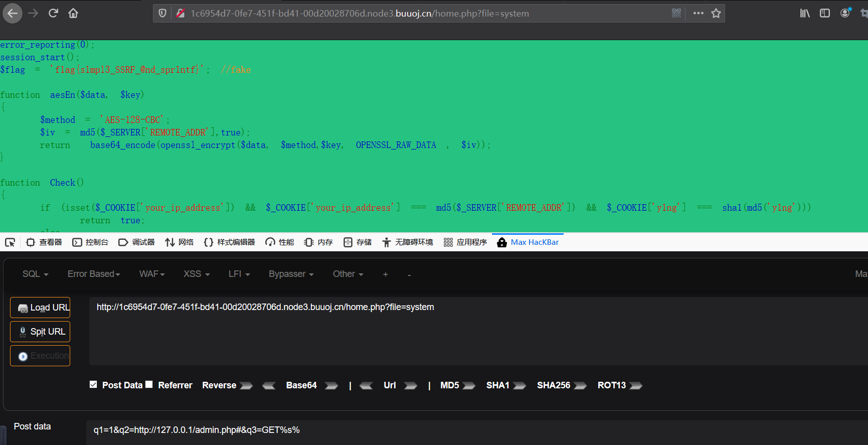Viewport: 868px width, 445px height.
Task: Expand the SQL dropdown menu
Action: coord(35,274)
